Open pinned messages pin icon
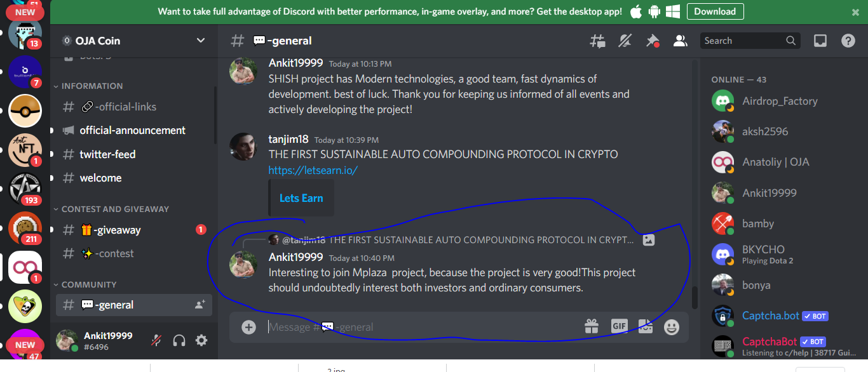 tap(653, 41)
